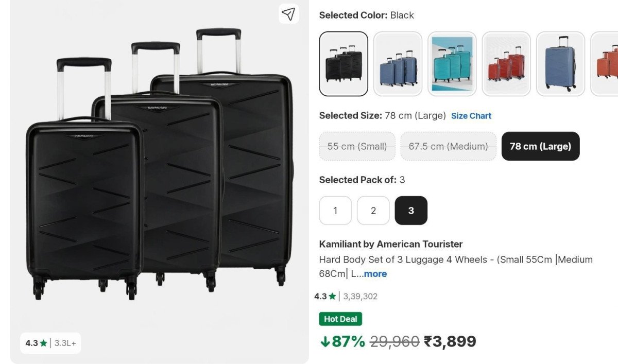The image size is (618, 364).
Task: Select the red luggage set swatch
Action: coord(506,64)
